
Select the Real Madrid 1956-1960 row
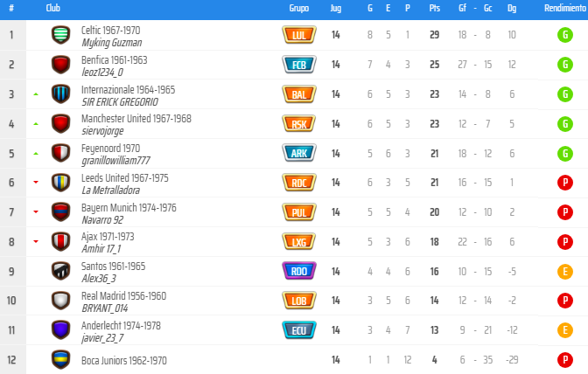294,301
